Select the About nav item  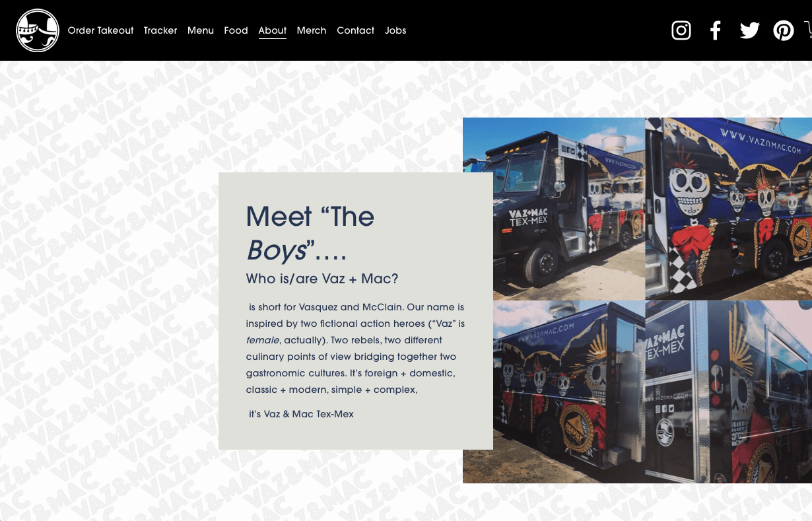pyautogui.click(x=273, y=30)
